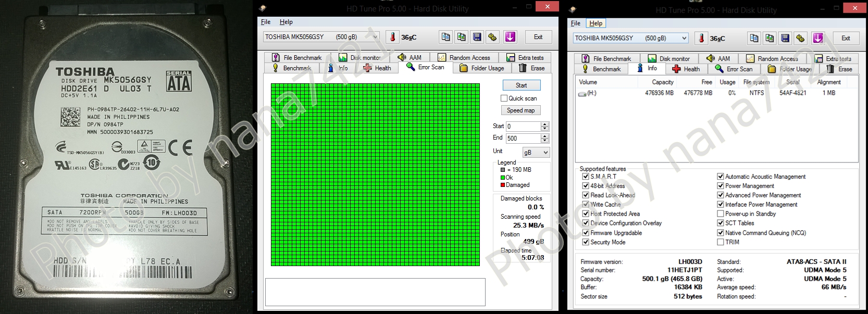
Task: Click red Damaged legend swatch
Action: tap(503, 185)
